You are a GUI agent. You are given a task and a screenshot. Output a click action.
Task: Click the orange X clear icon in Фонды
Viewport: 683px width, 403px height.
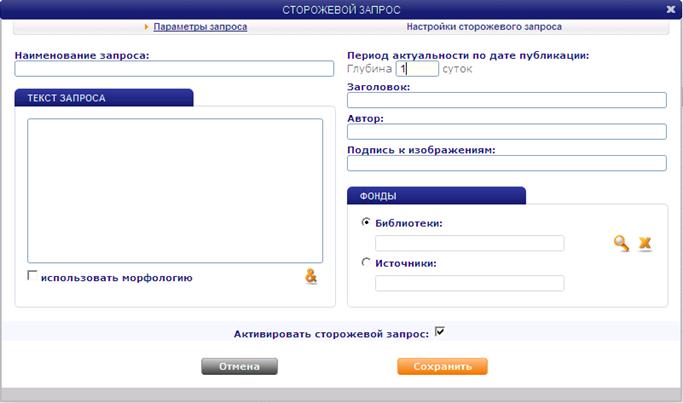(x=645, y=243)
